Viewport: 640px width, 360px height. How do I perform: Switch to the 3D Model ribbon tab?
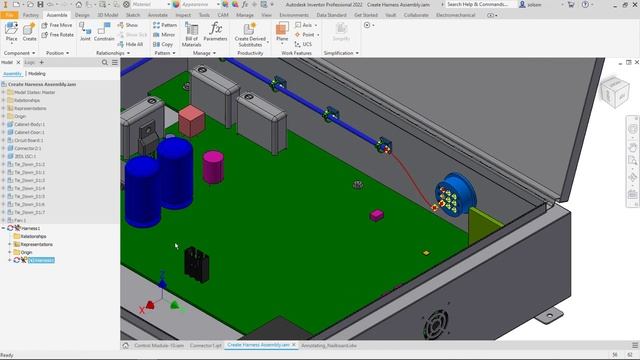click(x=108, y=15)
